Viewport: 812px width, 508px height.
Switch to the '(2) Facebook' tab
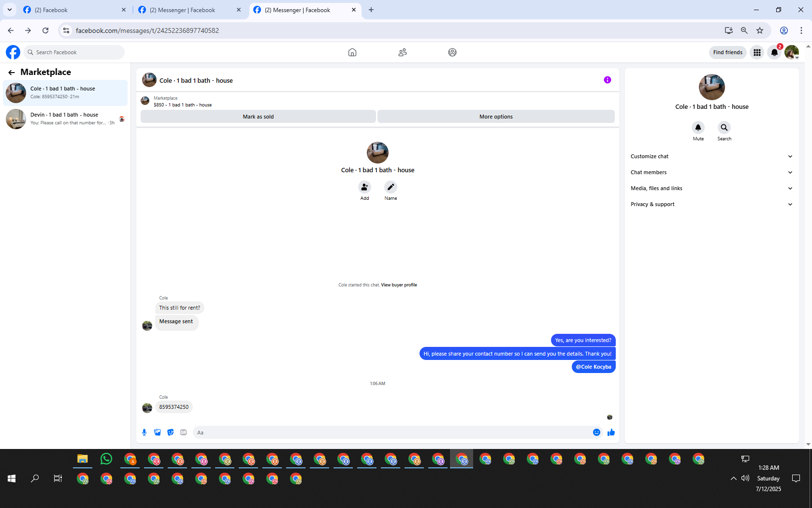[x=74, y=10]
